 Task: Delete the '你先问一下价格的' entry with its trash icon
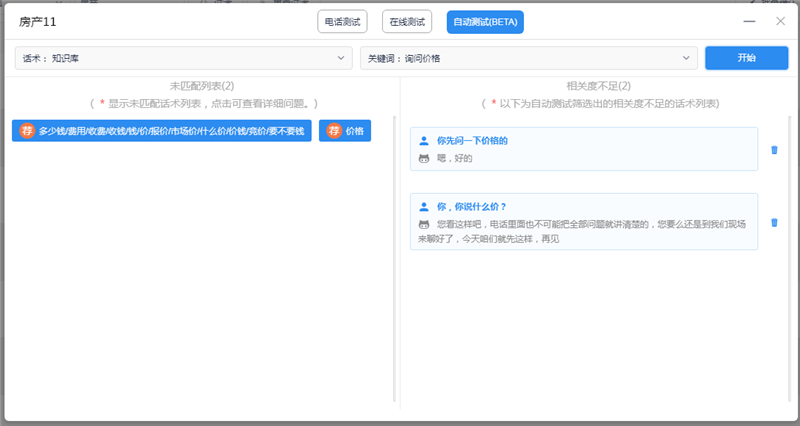point(773,150)
